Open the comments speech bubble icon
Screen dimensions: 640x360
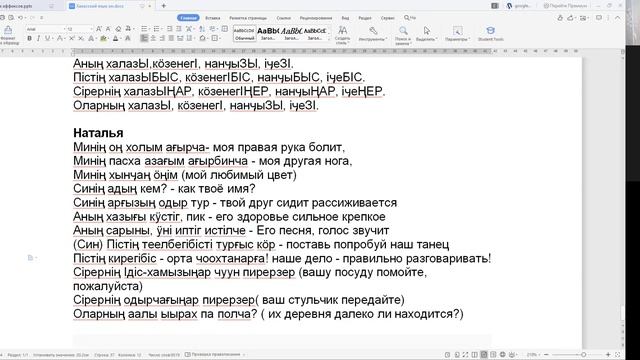(599, 18)
